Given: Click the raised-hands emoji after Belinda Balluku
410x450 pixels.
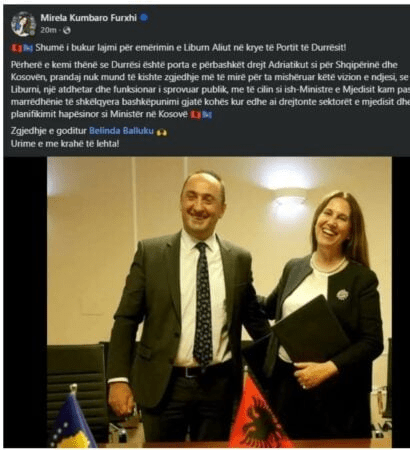Looking at the screenshot, I should click(162, 132).
